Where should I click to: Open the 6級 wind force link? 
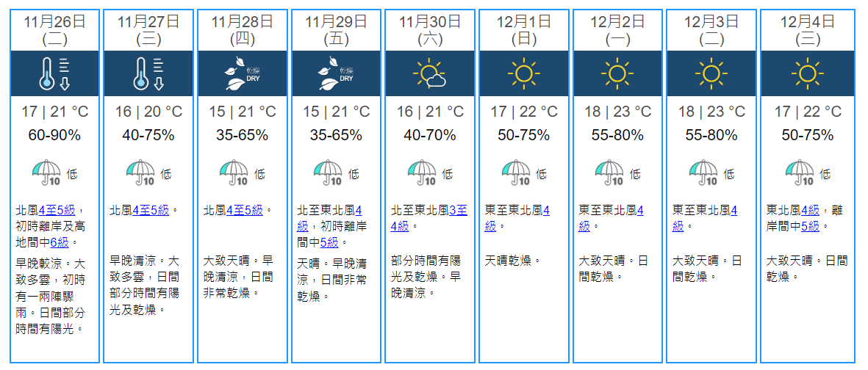(58, 242)
